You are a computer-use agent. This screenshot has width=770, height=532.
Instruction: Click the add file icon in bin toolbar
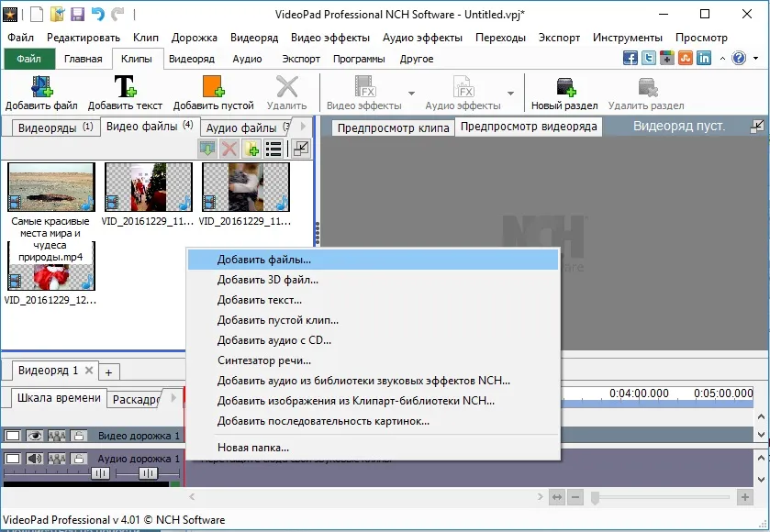251,149
